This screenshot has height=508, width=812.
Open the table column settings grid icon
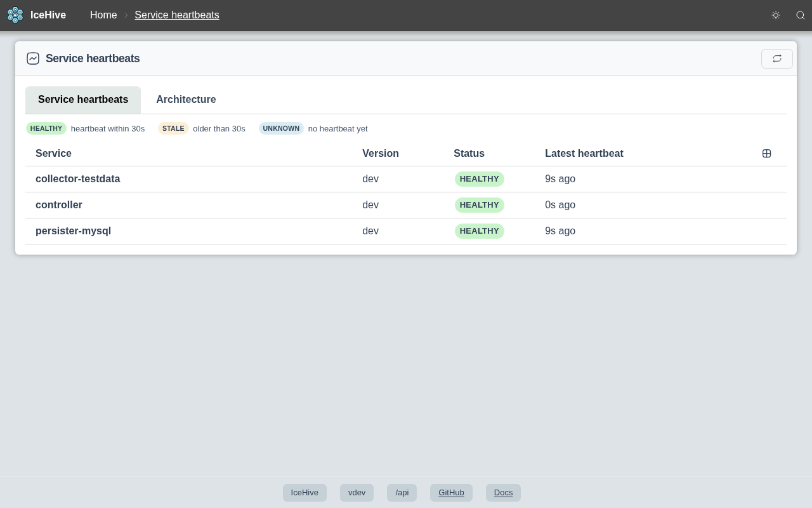[x=767, y=154]
